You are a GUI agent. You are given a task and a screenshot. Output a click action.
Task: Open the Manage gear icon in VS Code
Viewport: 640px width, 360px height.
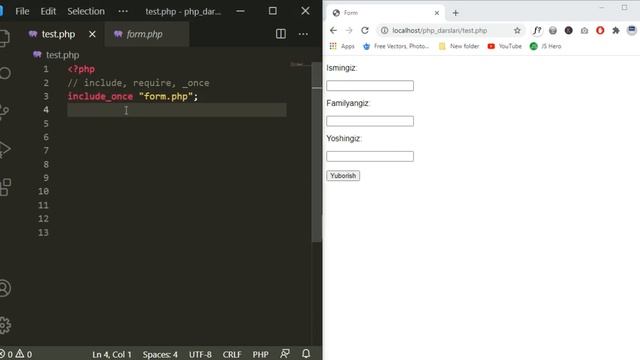(5, 325)
